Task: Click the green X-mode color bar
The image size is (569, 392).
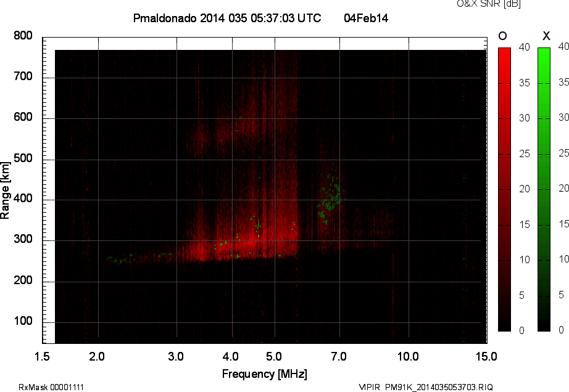Action: [544, 189]
